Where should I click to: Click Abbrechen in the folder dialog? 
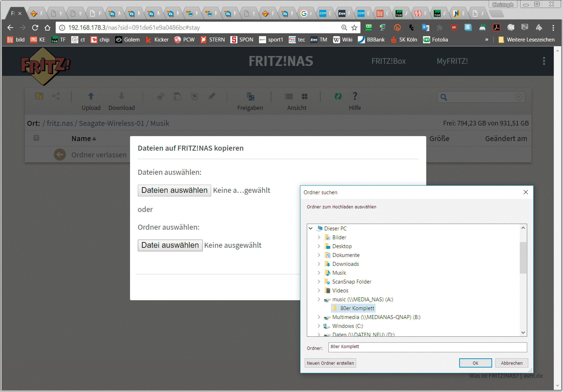511,363
